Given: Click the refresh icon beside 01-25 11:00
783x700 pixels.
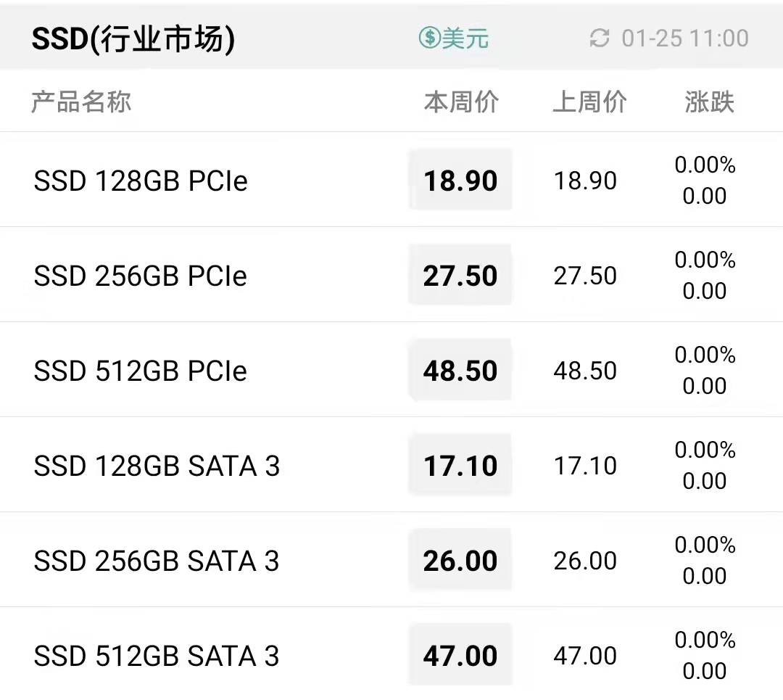Looking at the screenshot, I should click(600, 38).
